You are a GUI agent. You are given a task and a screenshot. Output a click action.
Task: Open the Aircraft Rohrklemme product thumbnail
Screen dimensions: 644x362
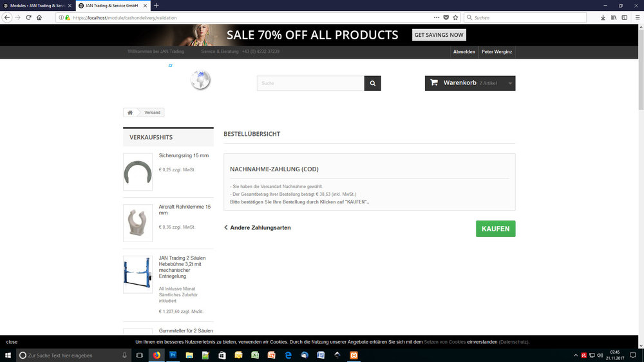pyautogui.click(x=138, y=223)
